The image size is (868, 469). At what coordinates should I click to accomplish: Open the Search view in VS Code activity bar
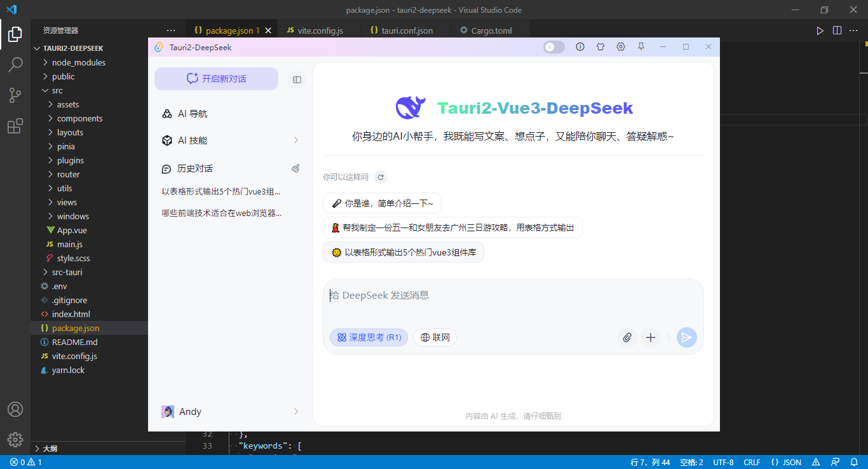[15, 64]
